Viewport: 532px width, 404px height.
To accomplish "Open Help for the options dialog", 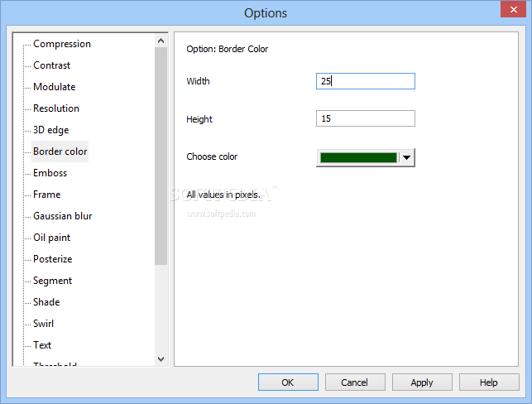I will click(489, 382).
